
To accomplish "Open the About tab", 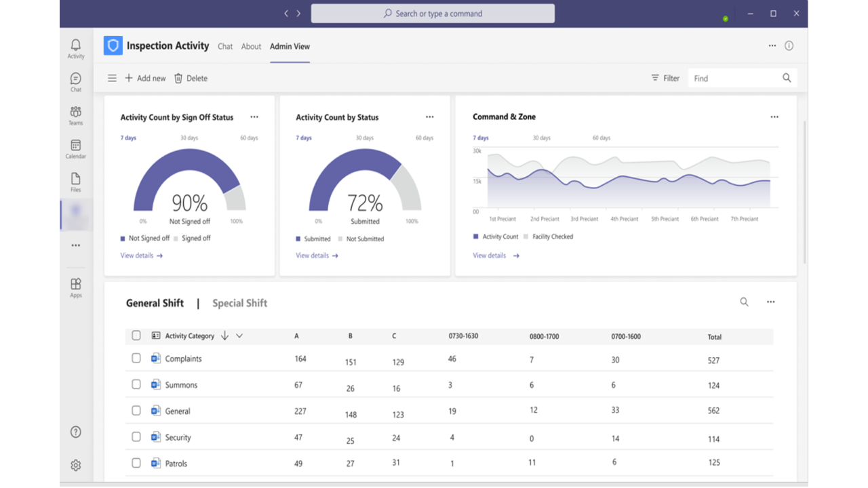I will pyautogui.click(x=251, y=47).
